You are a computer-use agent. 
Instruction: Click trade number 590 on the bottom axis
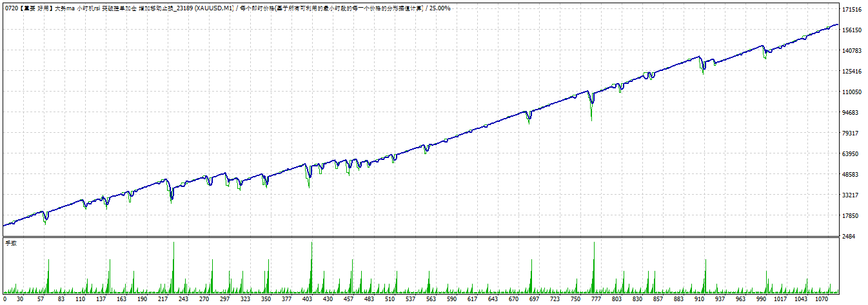pyautogui.click(x=451, y=299)
